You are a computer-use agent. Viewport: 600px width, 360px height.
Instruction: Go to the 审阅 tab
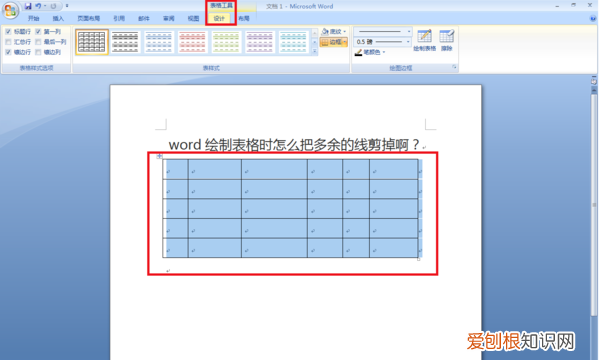pos(169,18)
